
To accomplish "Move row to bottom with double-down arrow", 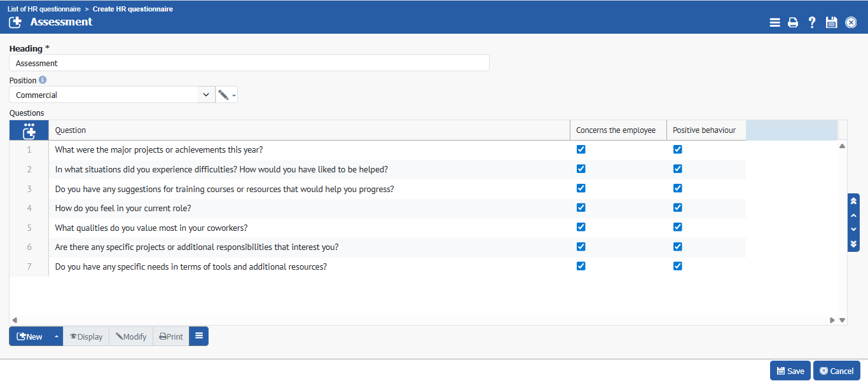I will click(x=853, y=244).
